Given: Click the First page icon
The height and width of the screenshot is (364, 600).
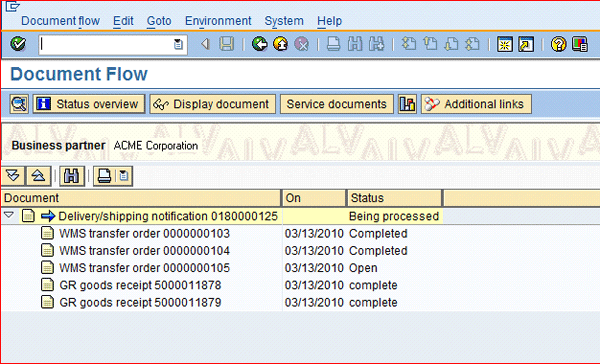Looking at the screenshot, I should tap(409, 44).
